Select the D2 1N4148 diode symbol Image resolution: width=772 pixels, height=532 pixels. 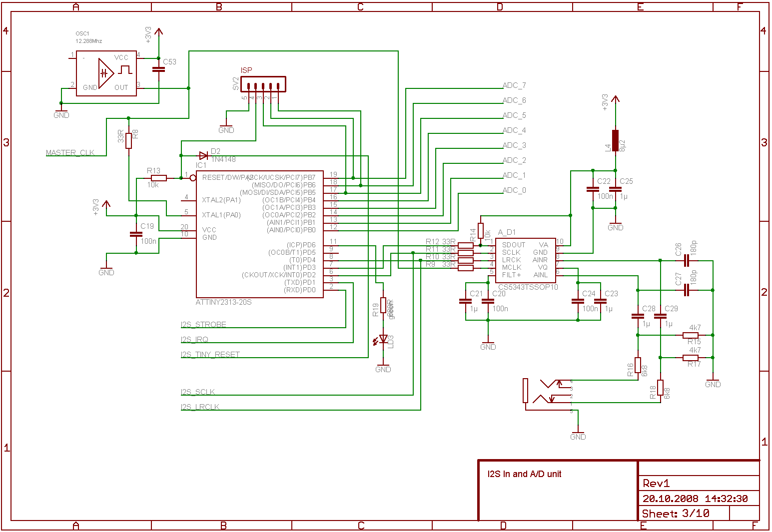(x=203, y=155)
